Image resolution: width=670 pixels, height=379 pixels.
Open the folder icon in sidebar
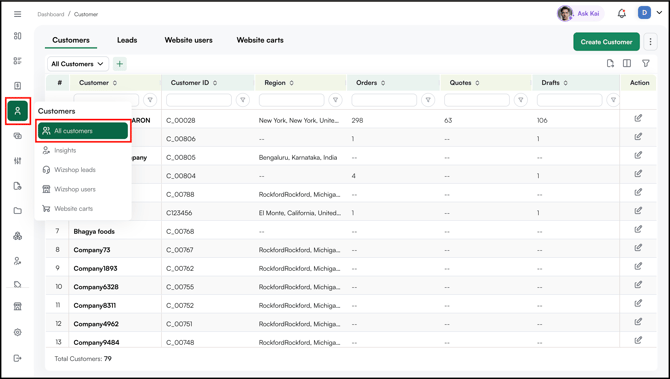pos(18,211)
